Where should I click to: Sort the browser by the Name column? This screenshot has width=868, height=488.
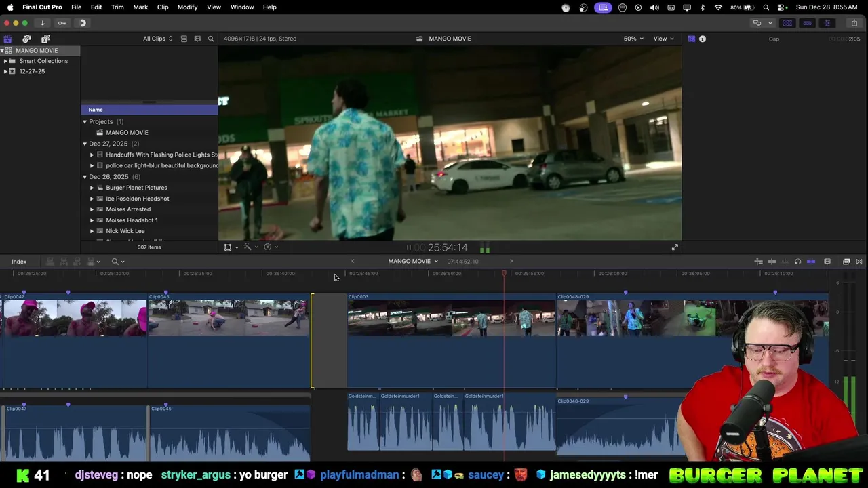pyautogui.click(x=149, y=110)
